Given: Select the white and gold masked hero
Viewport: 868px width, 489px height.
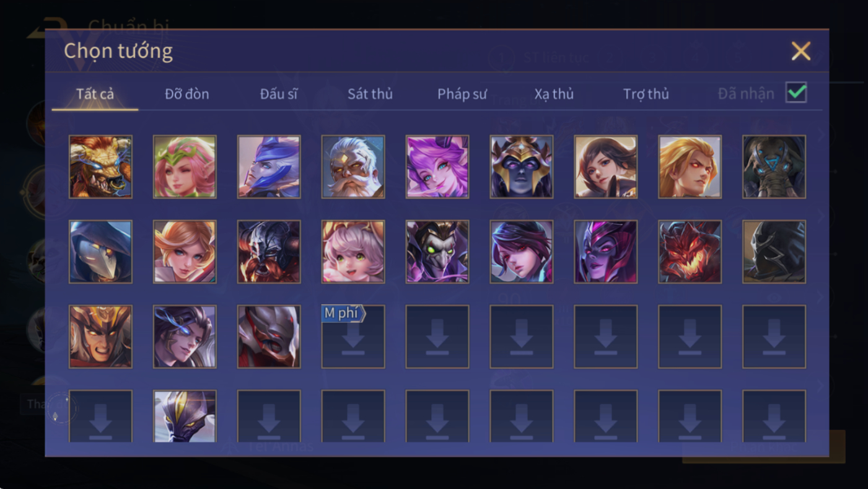Looking at the screenshot, I should [185, 416].
